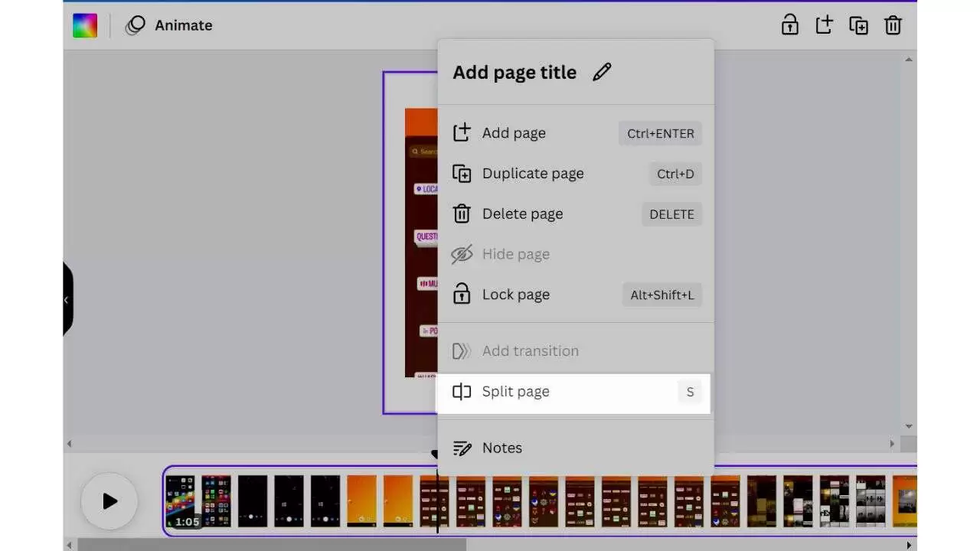Select Add page from context menu
The image size is (980, 551).
(576, 133)
